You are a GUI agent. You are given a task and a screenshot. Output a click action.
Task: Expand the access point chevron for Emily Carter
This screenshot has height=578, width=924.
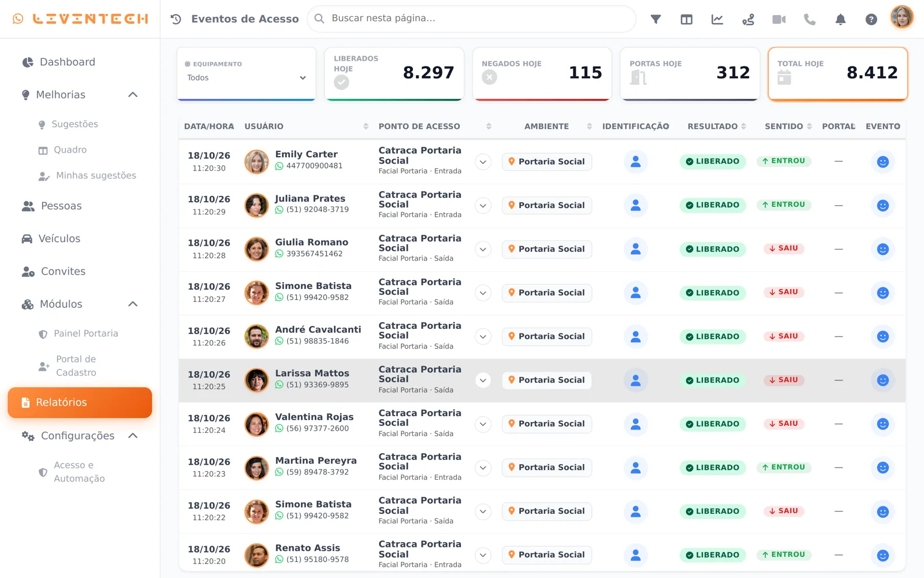[x=483, y=162]
